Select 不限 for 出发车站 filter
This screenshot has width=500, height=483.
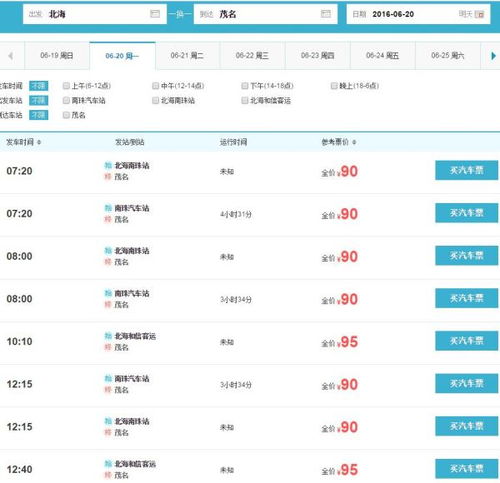39,100
